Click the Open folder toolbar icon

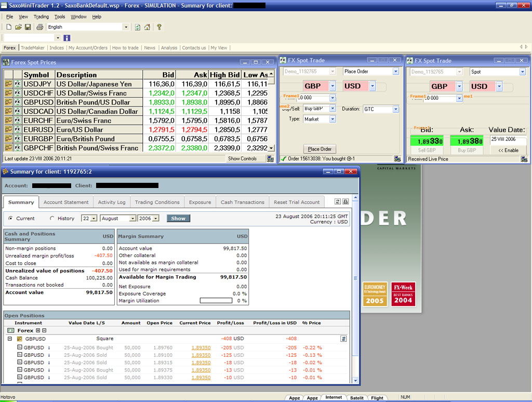(18, 27)
